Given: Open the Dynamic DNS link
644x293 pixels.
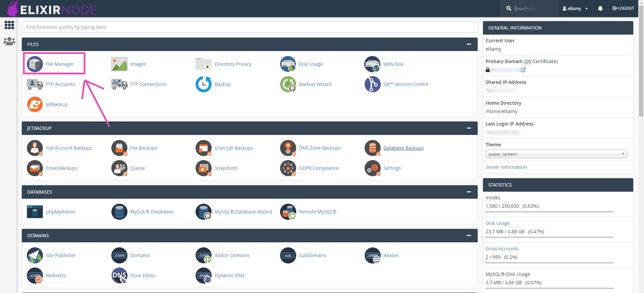Looking at the screenshot, I should coord(229,276).
